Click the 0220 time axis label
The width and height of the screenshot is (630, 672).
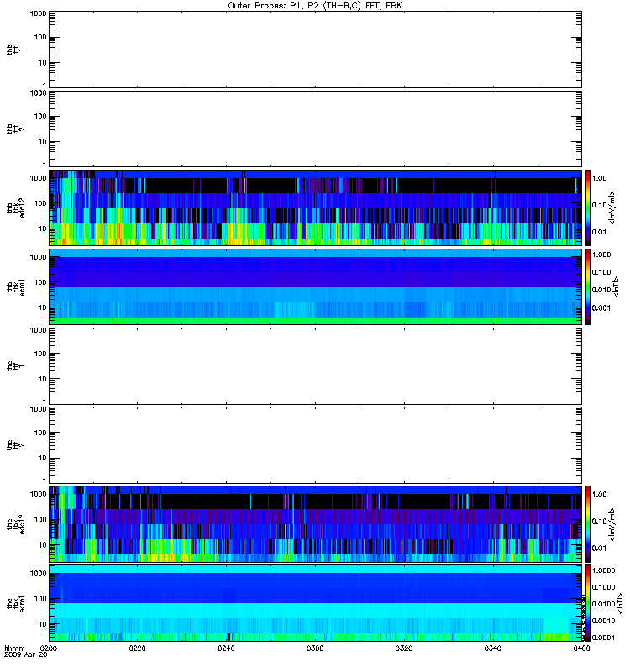(137, 648)
